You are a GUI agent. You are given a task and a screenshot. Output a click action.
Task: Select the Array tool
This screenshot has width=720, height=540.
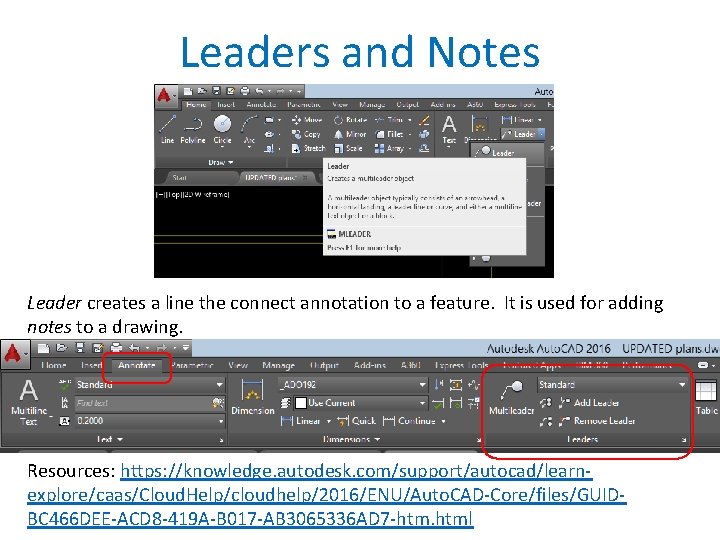(389, 148)
